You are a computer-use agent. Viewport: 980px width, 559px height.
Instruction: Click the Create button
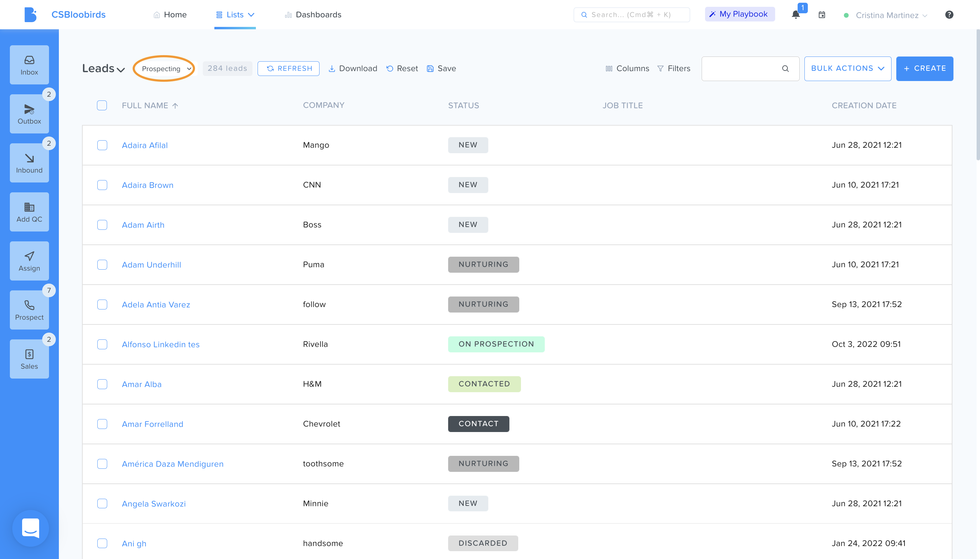click(x=924, y=69)
